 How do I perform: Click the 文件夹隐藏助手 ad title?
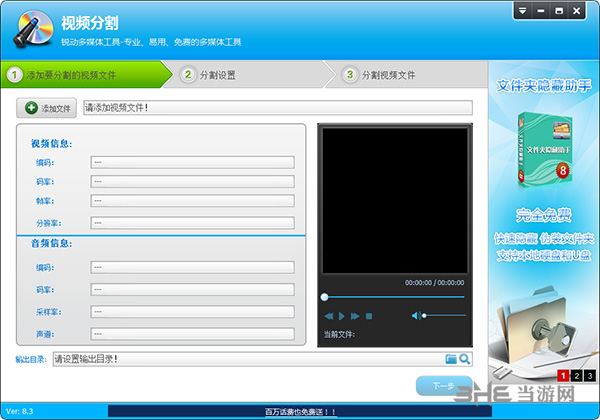(544, 86)
